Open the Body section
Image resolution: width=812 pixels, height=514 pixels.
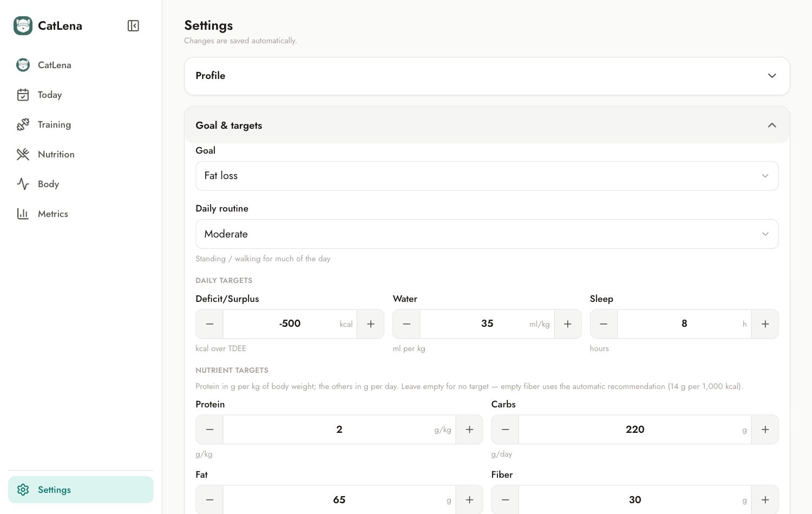(x=81, y=184)
